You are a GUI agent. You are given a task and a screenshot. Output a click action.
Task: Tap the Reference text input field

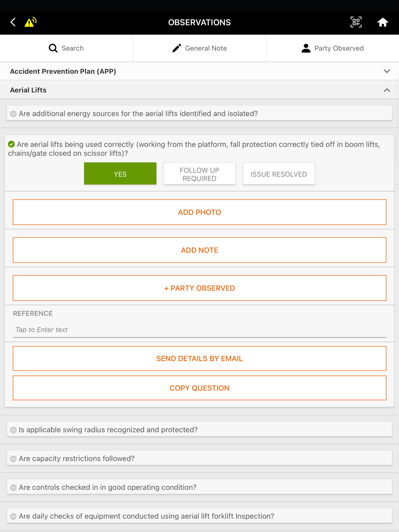[199, 330]
